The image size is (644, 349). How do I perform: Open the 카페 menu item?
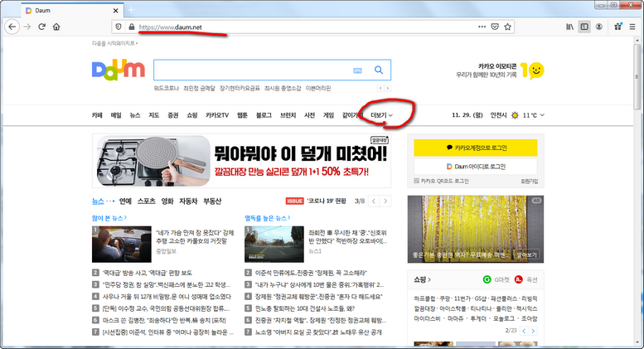97,115
